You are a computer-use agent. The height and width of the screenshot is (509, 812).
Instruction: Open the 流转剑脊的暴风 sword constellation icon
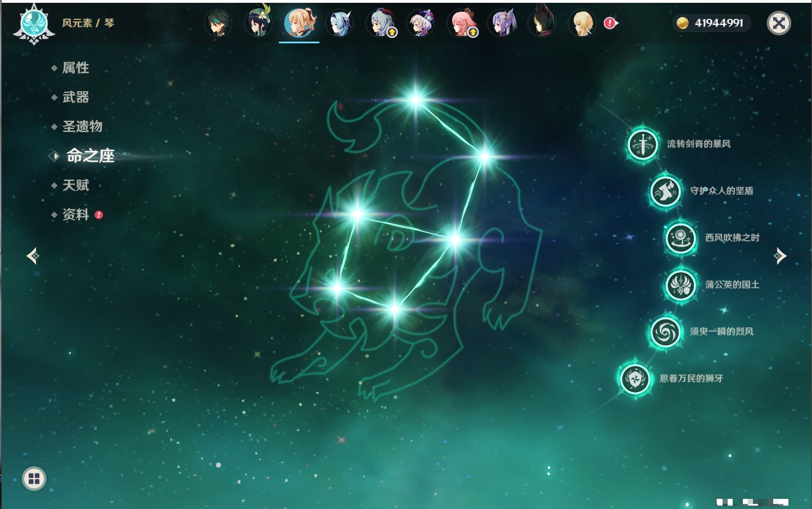[x=643, y=144]
